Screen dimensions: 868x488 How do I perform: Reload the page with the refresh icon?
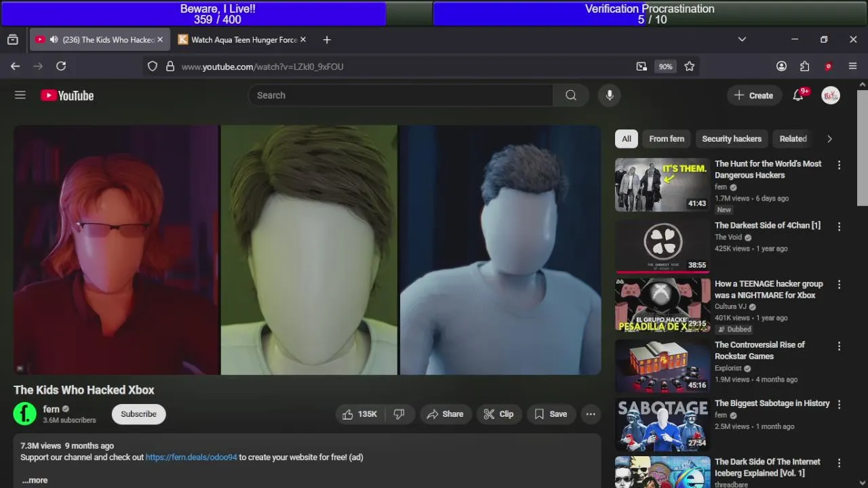pos(61,66)
